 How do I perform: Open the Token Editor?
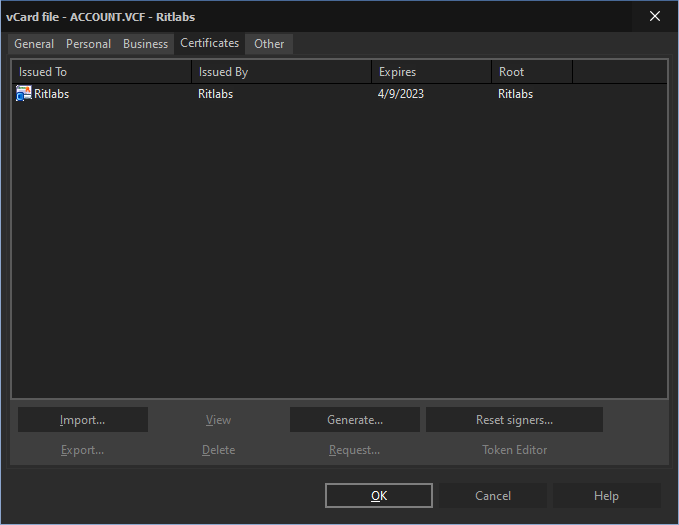[x=514, y=450]
